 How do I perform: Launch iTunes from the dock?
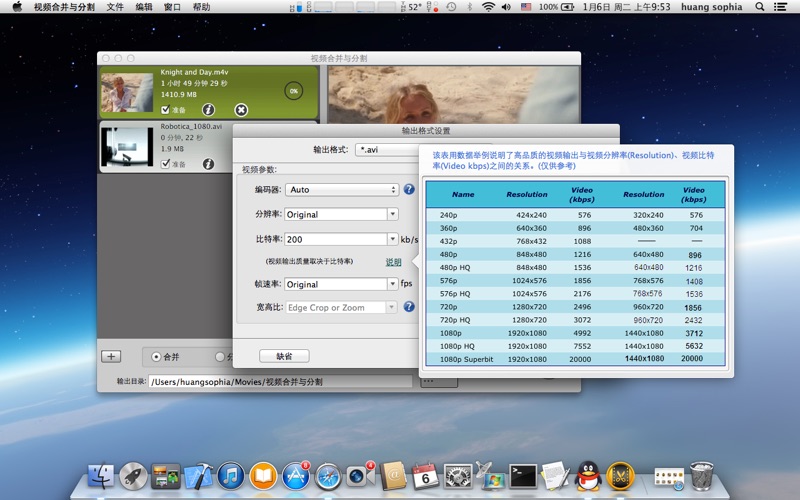(x=231, y=476)
